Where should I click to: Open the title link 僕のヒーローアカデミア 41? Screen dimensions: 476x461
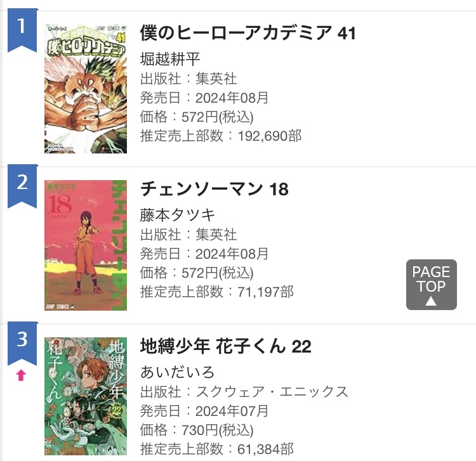[x=248, y=32]
